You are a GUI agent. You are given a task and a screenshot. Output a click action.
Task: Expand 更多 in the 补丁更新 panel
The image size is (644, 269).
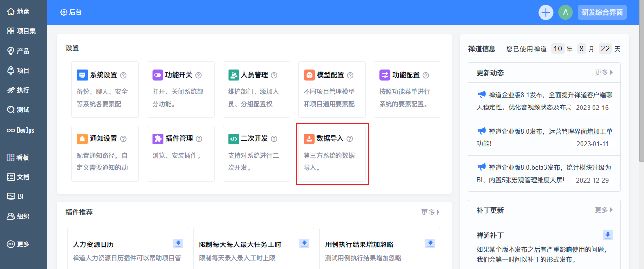coord(604,210)
